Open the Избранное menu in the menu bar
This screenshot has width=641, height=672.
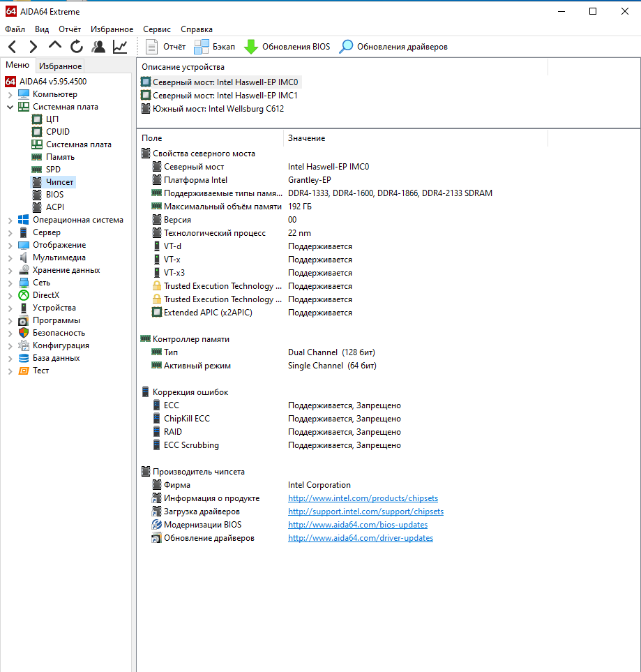pyautogui.click(x=112, y=29)
